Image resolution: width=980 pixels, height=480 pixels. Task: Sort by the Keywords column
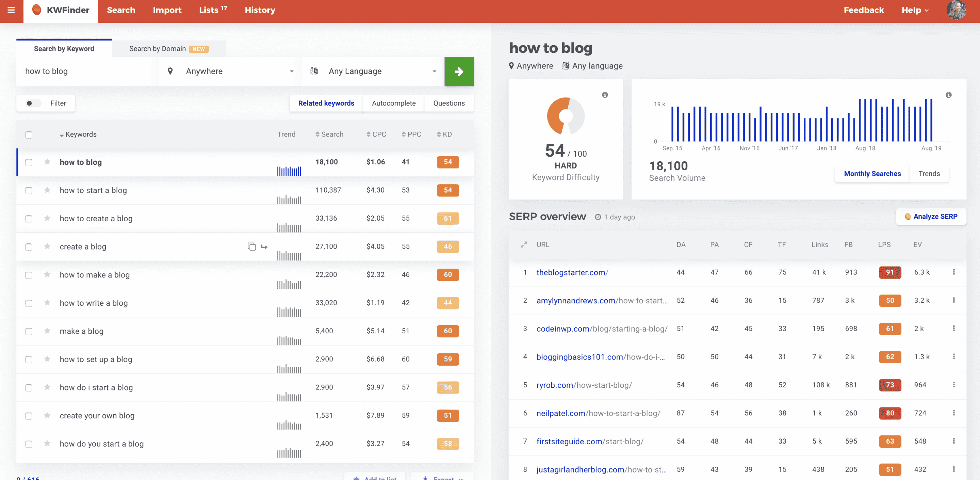point(78,134)
